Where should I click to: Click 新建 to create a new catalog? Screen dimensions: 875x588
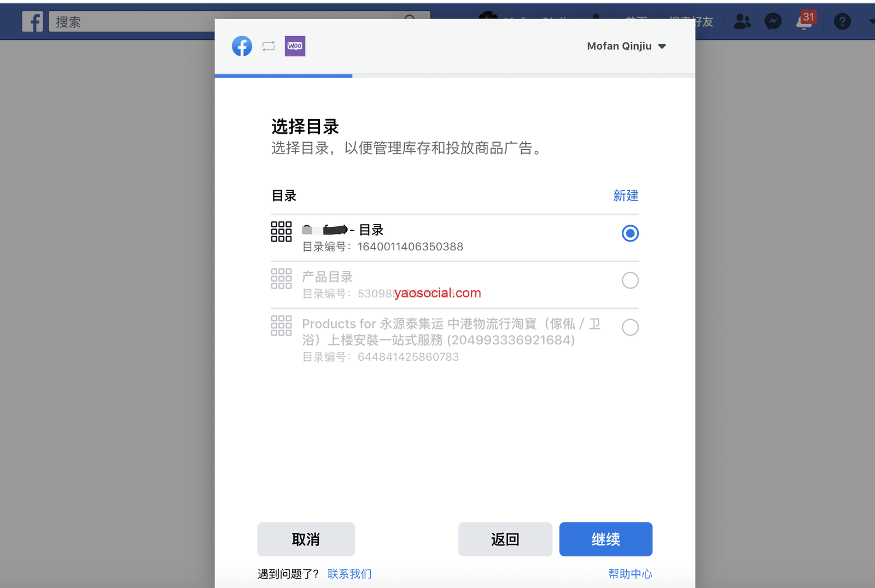point(626,196)
